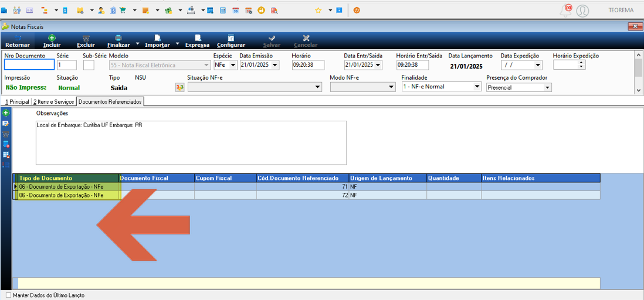The image size is (644, 300).
Task: Expand the Presença do Comprador dropdown
Action: [518, 87]
